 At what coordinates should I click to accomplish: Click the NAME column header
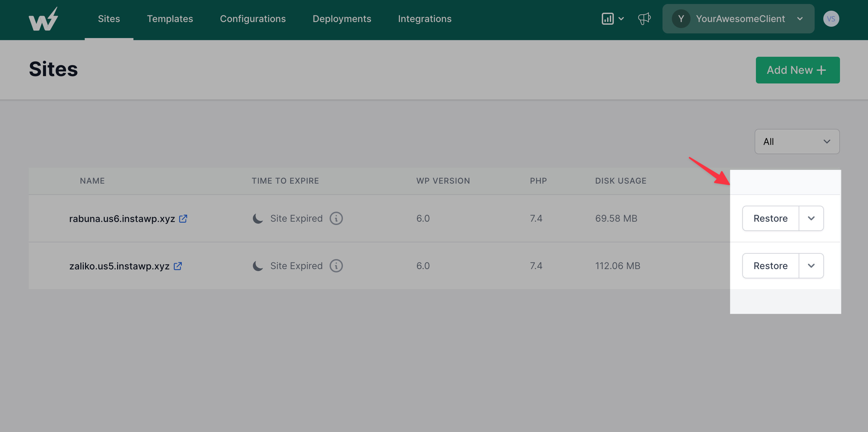pyautogui.click(x=92, y=181)
